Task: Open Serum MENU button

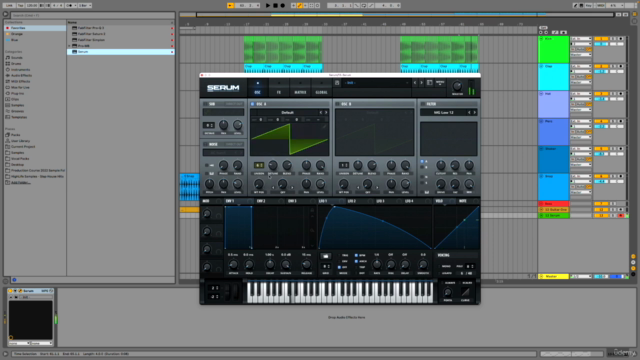Action: [440, 83]
